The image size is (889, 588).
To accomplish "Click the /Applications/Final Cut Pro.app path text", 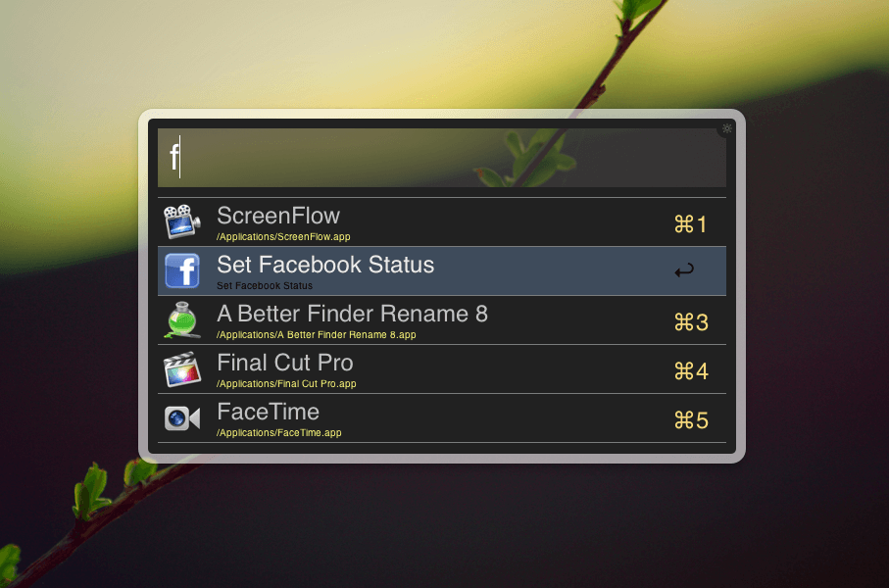I will pos(286,384).
